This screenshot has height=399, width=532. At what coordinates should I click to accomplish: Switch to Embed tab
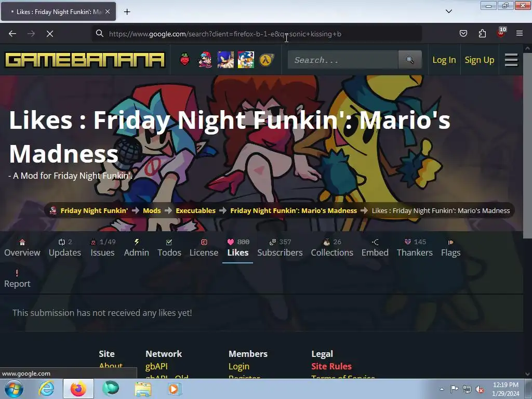point(375,248)
